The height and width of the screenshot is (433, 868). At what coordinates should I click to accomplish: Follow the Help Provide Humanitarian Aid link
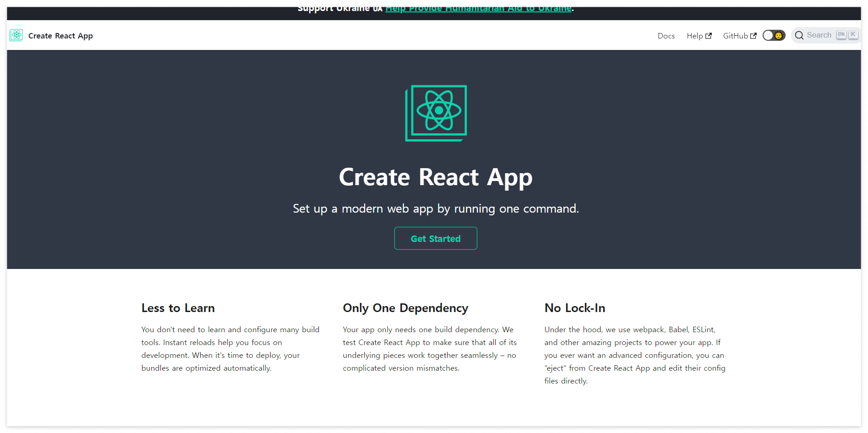tap(479, 9)
